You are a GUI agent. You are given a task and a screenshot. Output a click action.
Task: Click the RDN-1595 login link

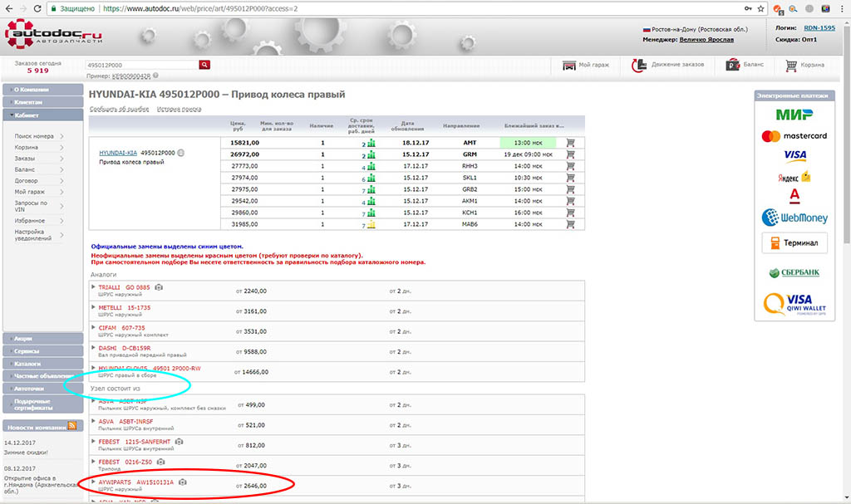[818, 29]
